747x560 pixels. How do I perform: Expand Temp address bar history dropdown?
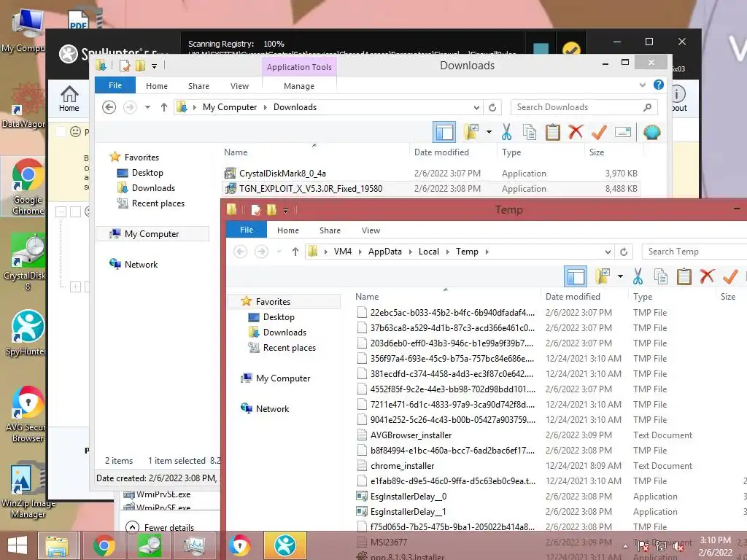[608, 252]
